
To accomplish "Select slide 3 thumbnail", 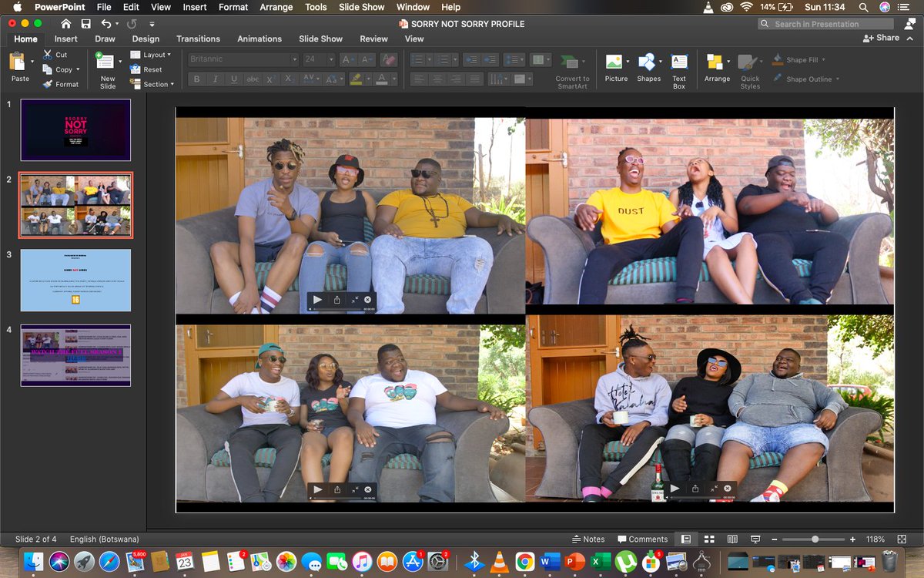I will pyautogui.click(x=75, y=281).
